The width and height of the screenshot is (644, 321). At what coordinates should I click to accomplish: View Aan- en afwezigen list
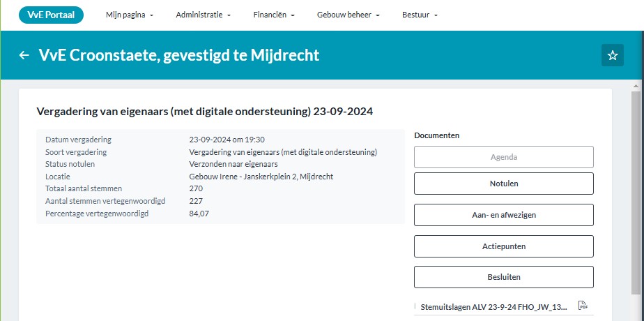click(x=503, y=215)
